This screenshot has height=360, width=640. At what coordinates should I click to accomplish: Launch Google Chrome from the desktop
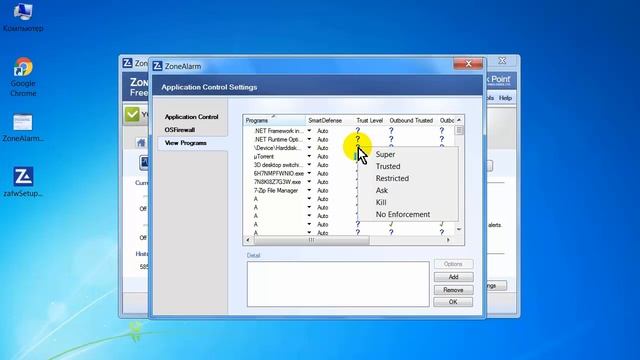coord(23,77)
